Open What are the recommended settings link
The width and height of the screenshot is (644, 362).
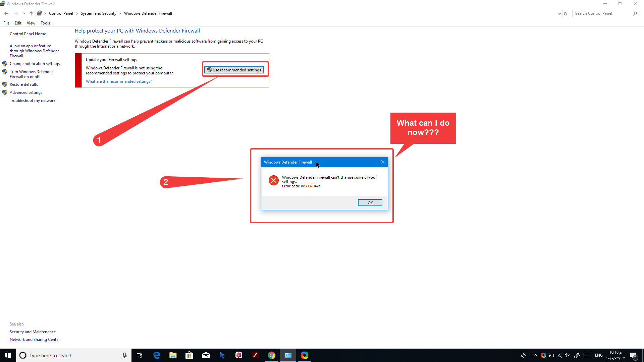(x=119, y=81)
